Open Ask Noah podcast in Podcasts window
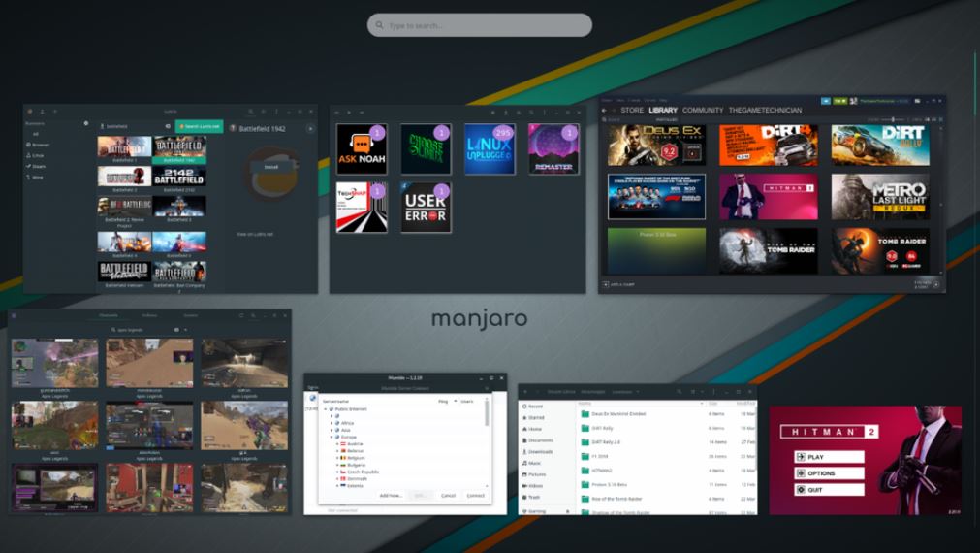The width and height of the screenshot is (980, 553). pyautogui.click(x=362, y=148)
